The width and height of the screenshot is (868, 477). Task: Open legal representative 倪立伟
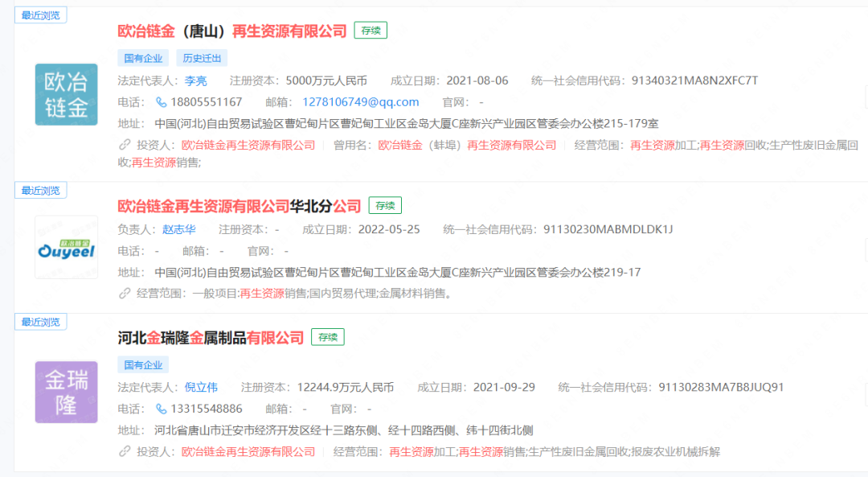tap(201, 387)
